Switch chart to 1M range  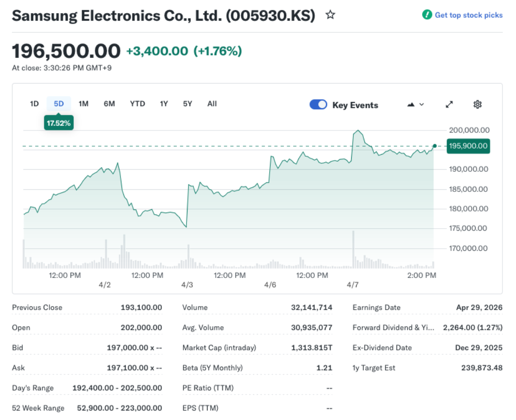pos(84,104)
